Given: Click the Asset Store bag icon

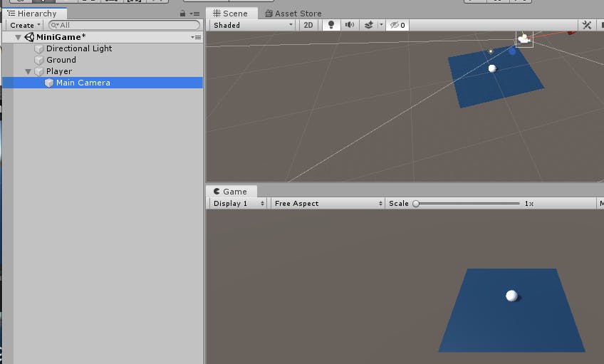Looking at the screenshot, I should coord(269,14).
